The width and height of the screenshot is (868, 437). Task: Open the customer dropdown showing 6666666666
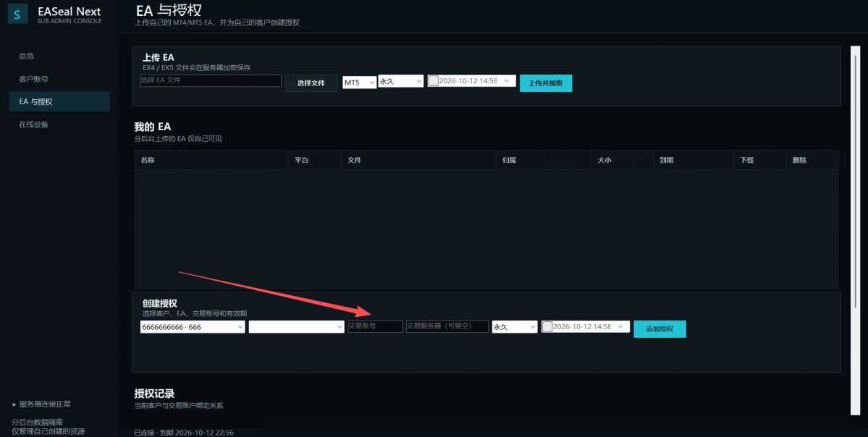(193, 327)
